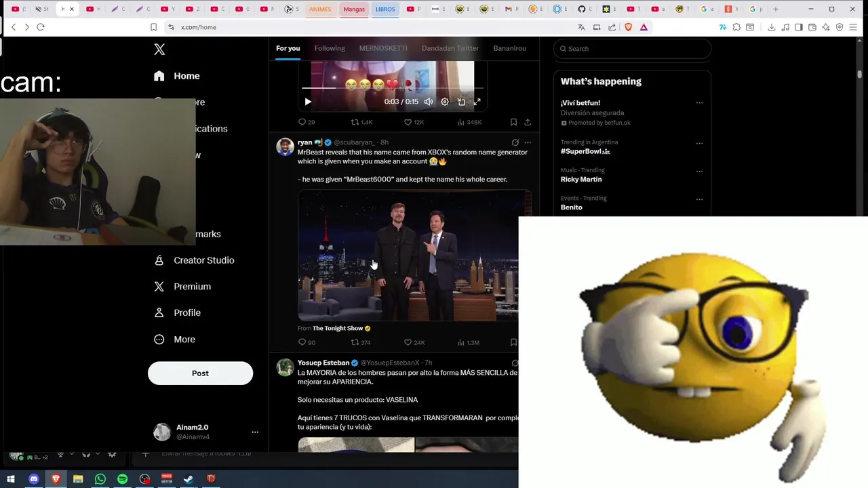Open ryan's profile avatar

click(x=285, y=147)
